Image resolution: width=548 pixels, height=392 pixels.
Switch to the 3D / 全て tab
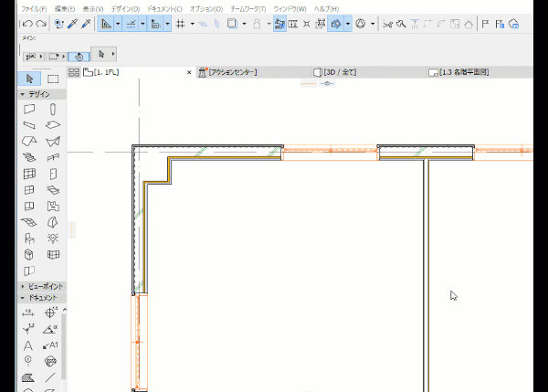click(338, 71)
